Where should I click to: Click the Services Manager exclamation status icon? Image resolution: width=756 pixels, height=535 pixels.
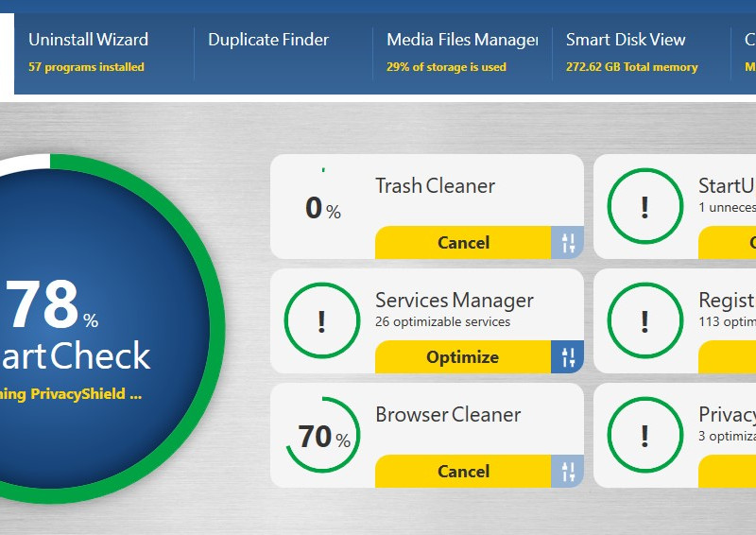point(322,320)
